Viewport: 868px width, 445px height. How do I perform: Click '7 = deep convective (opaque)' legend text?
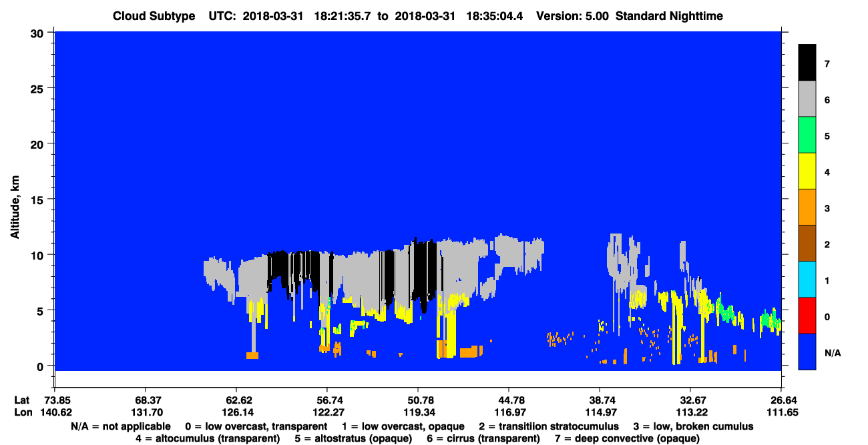click(x=628, y=438)
